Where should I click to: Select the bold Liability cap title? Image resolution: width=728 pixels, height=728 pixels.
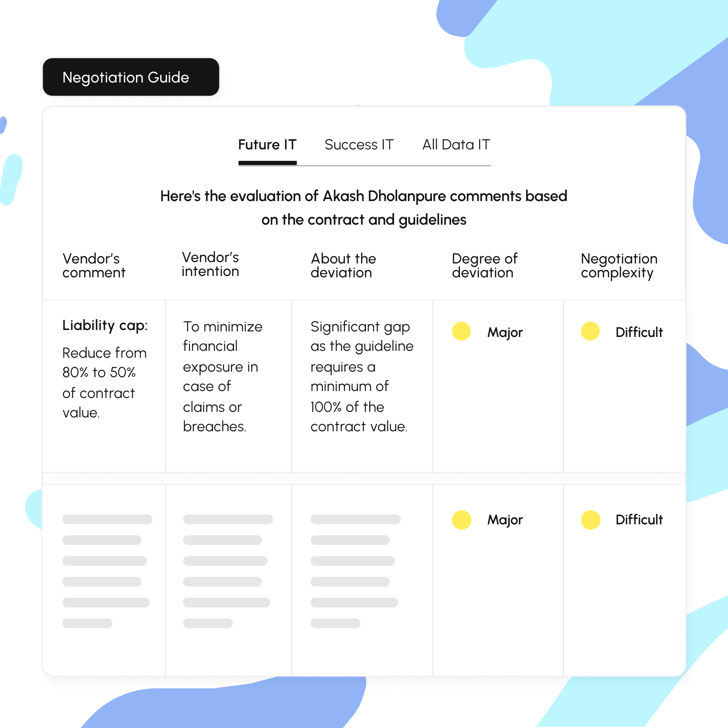coord(105,325)
